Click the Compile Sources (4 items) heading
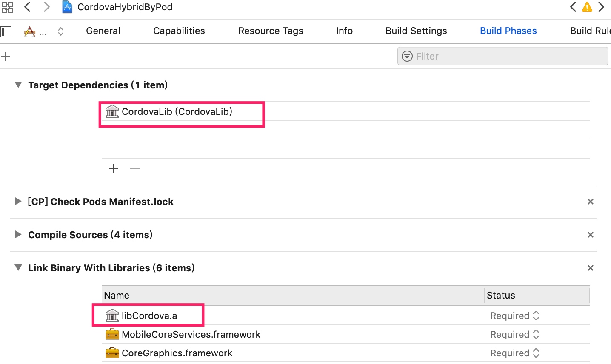 (90, 235)
